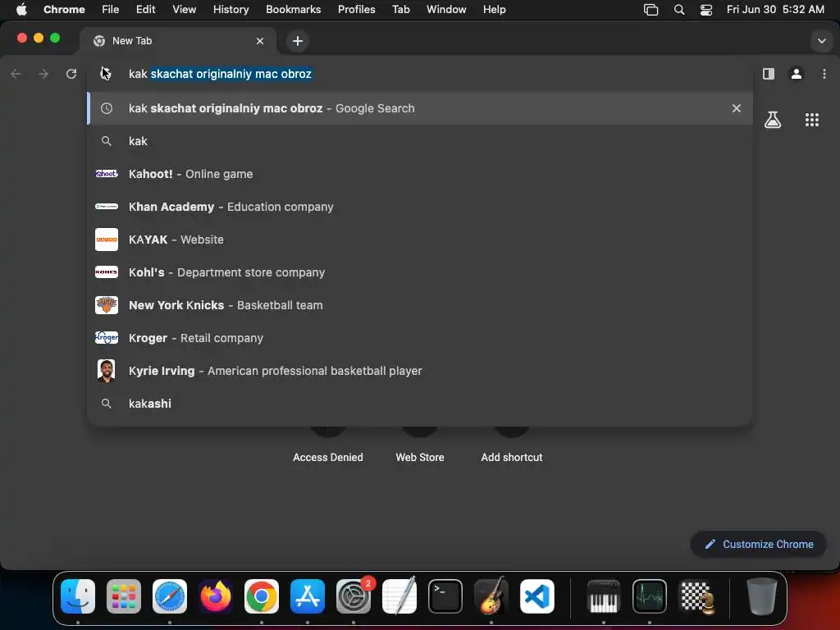Open Terminal from the Dock
Screen dimensions: 840x630
(x=445, y=596)
